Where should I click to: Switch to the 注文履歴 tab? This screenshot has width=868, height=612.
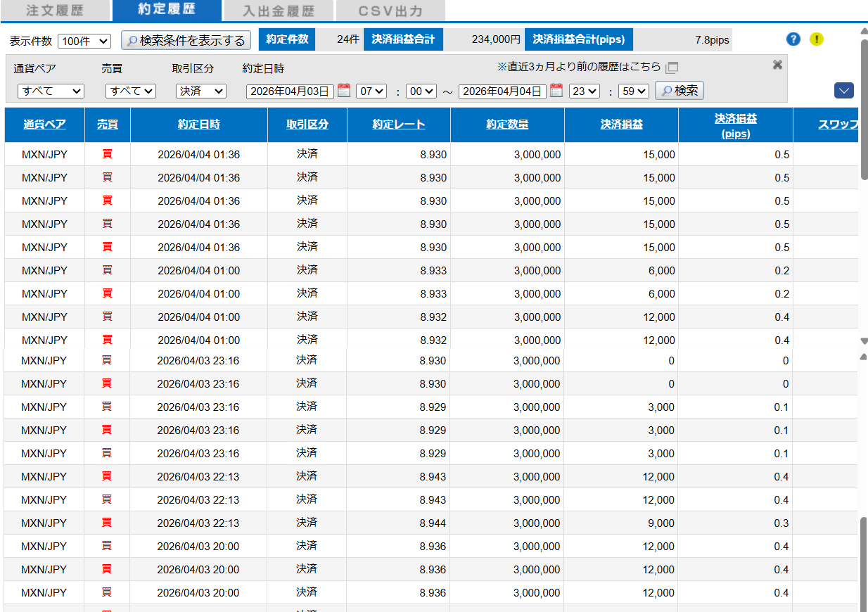54,11
